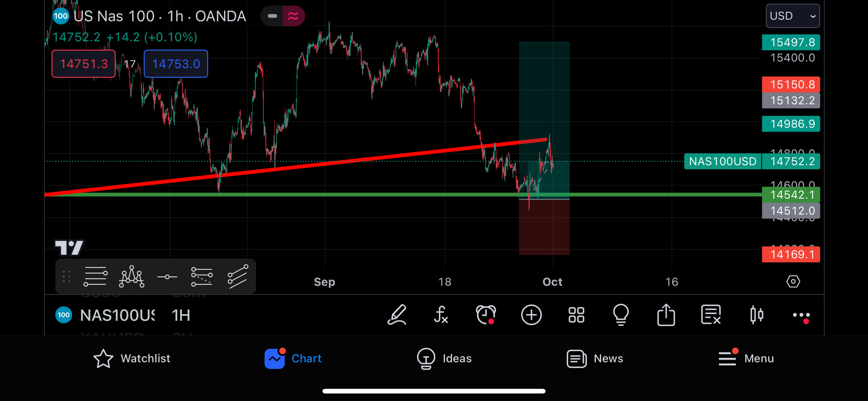Open the layout grid selector
The image size is (868, 401).
[x=576, y=315]
